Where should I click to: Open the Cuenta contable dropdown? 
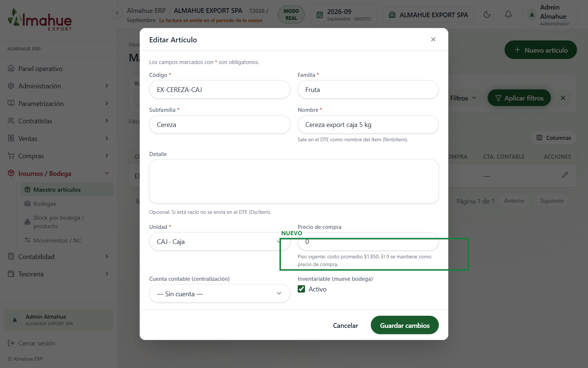[220, 293]
